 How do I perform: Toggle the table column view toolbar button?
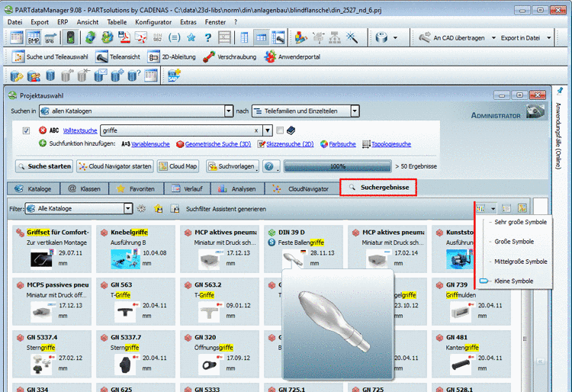[244, 37]
